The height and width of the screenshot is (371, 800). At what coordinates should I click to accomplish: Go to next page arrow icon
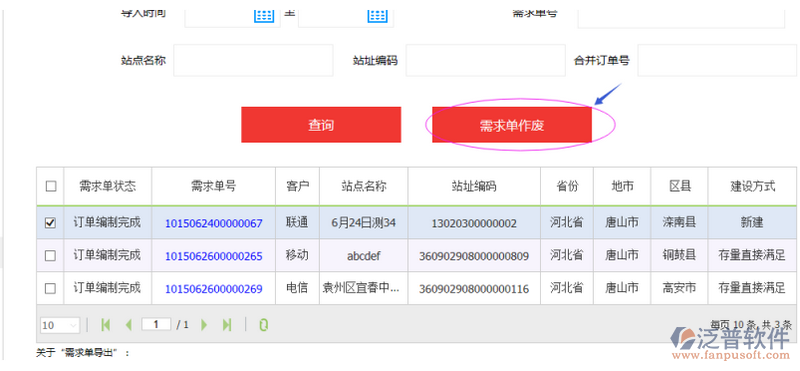(204, 325)
